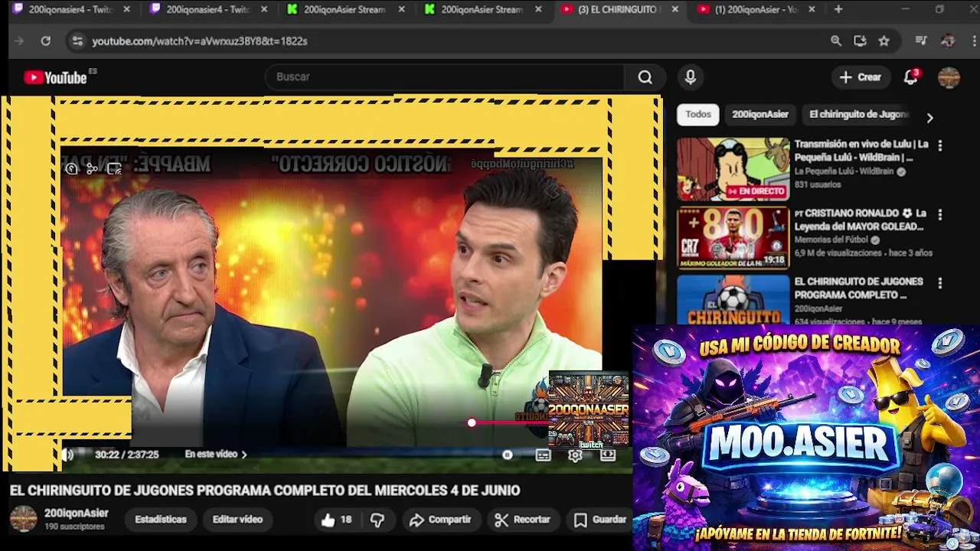The image size is (980, 551).
Task: Open the Crear menu
Action: 860,77
